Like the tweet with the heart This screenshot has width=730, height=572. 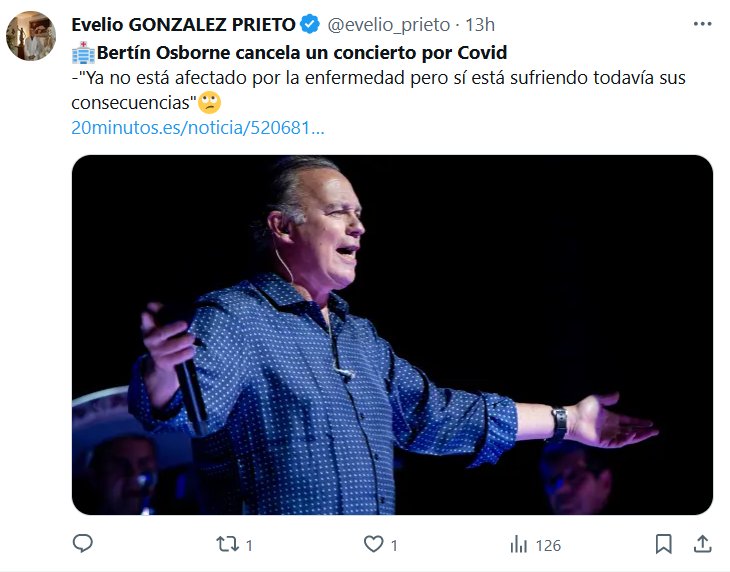[x=373, y=544]
